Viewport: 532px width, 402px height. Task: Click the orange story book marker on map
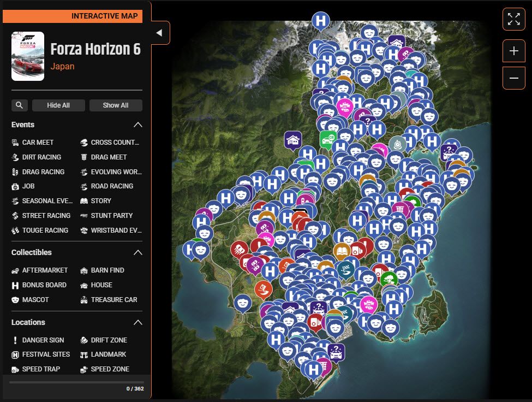(342, 252)
